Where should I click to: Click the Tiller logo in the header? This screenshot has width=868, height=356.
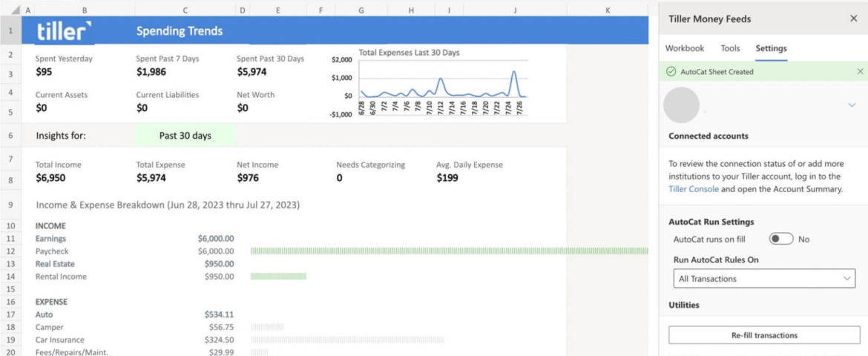click(65, 31)
